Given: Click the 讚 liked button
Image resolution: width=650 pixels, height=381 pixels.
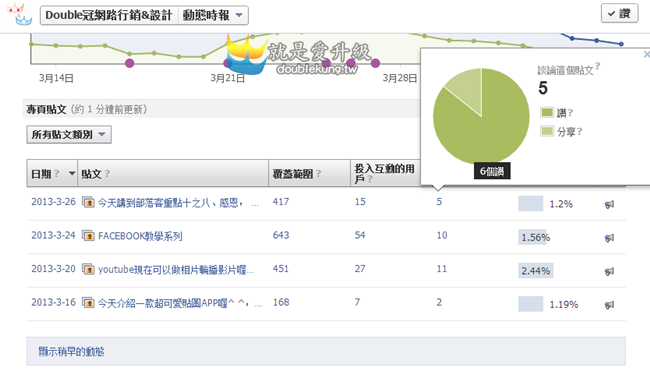Looking at the screenshot, I should [619, 13].
